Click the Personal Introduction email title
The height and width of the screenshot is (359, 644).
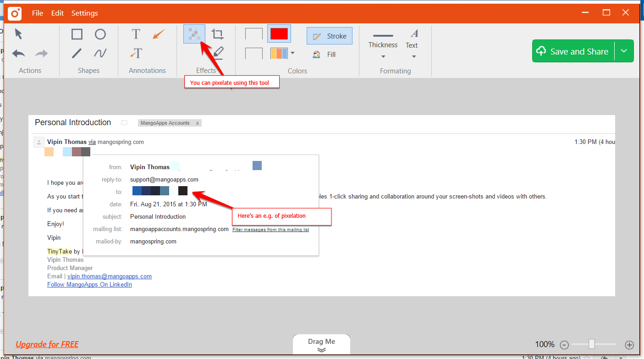pyautogui.click(x=73, y=122)
